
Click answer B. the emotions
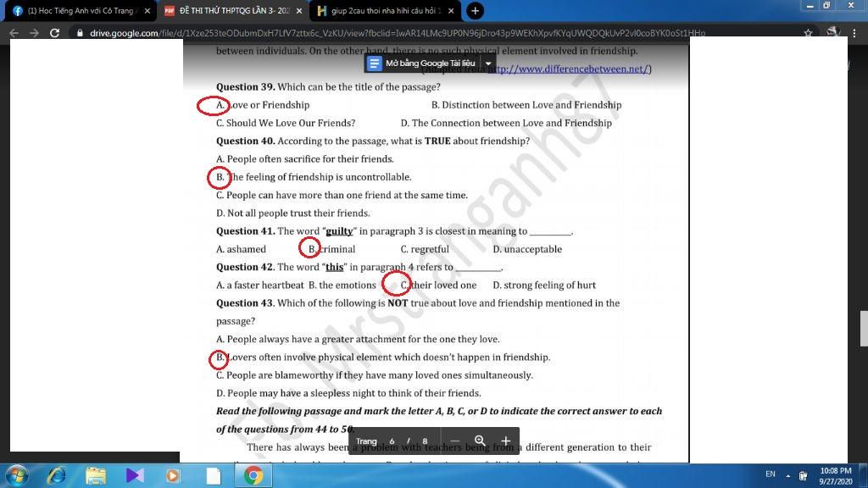click(x=342, y=285)
